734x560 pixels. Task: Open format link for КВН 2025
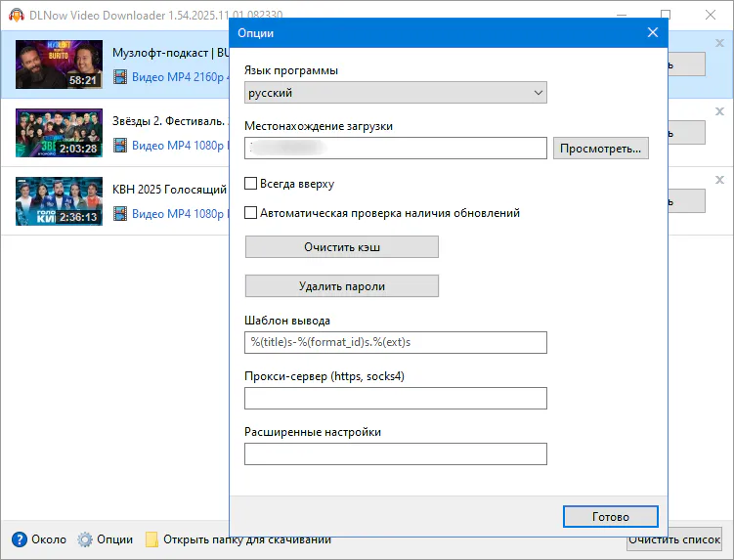coord(180,213)
